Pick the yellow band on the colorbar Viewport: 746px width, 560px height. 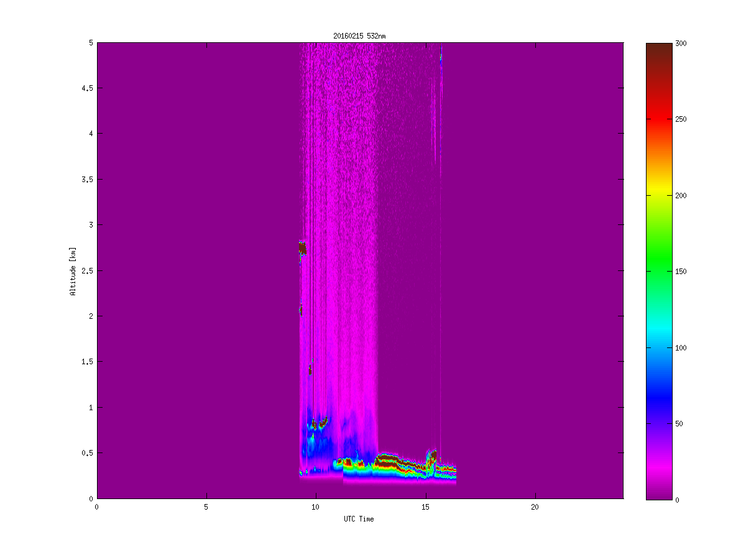[659, 195]
